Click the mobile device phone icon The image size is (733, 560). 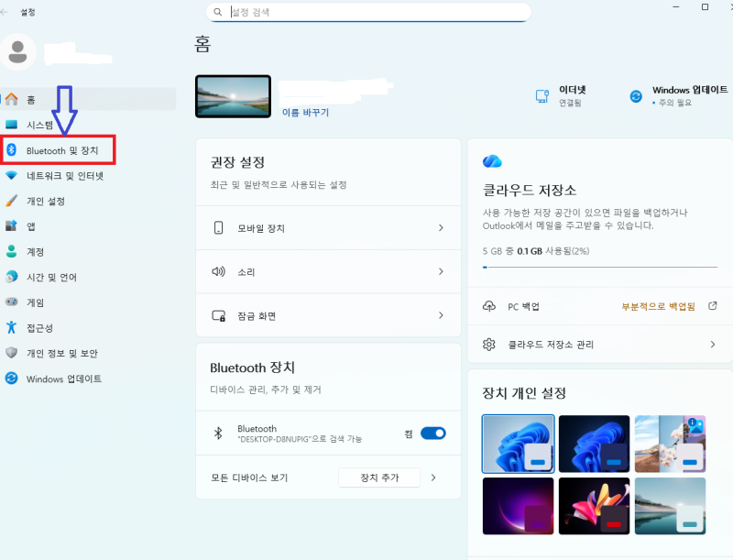click(218, 227)
